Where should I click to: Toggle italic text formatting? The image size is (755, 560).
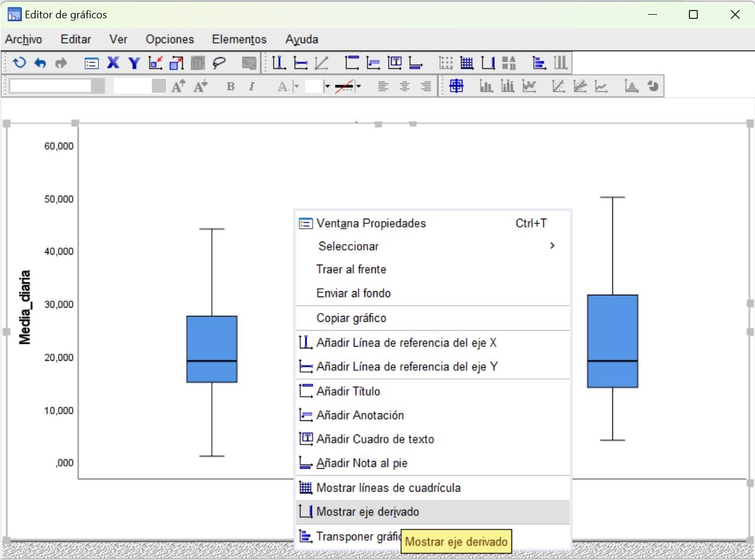coord(251,87)
